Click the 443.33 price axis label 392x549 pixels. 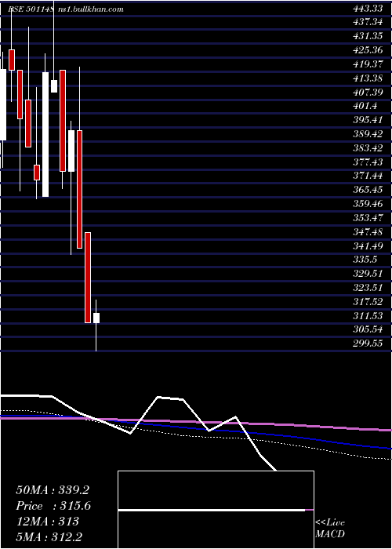pos(368,9)
